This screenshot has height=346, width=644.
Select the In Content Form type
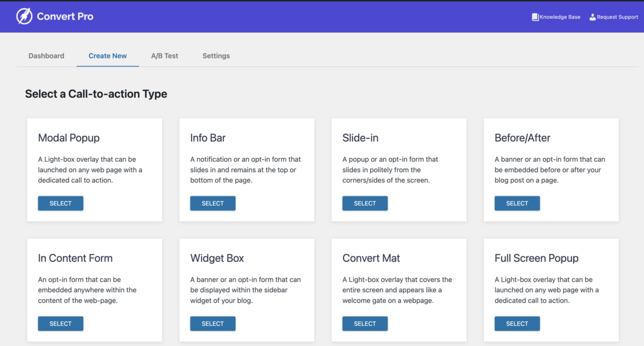(x=61, y=323)
